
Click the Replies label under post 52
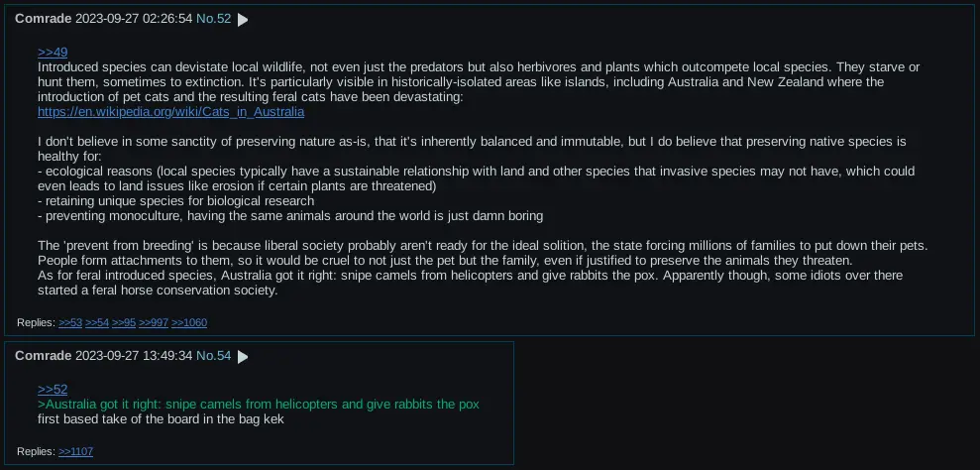click(37, 323)
